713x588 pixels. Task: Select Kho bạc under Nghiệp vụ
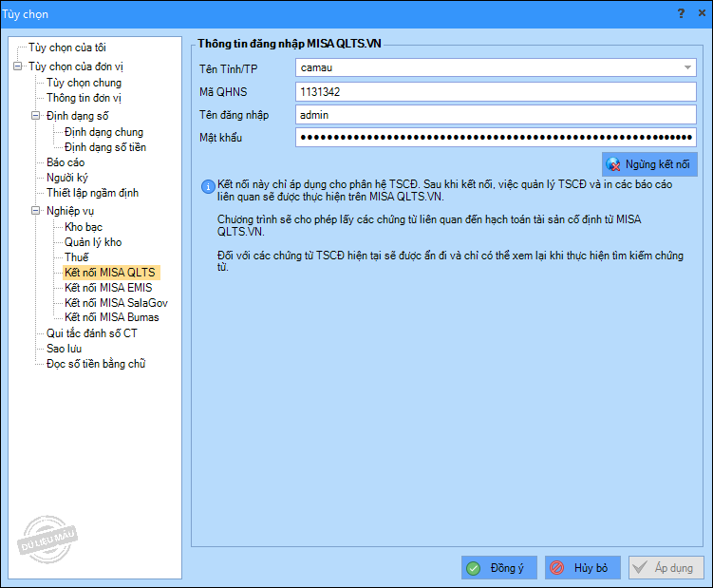pyautogui.click(x=84, y=227)
